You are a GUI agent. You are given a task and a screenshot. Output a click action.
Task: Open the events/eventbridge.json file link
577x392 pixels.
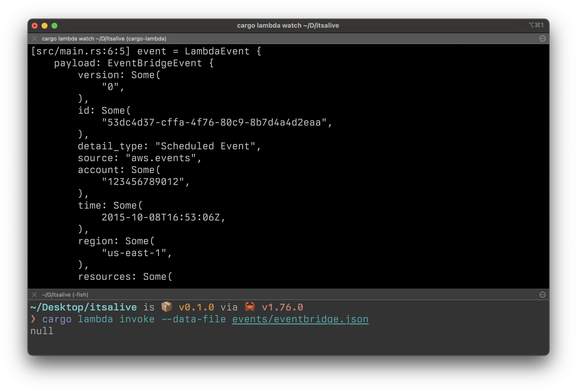click(x=300, y=319)
